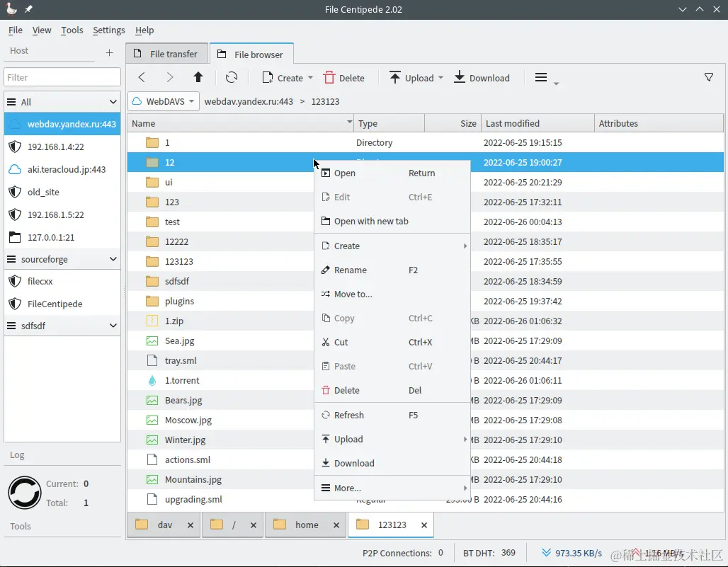This screenshot has width=728, height=567.
Task: Click the toolbar hamburger menu icon
Action: [541, 77]
